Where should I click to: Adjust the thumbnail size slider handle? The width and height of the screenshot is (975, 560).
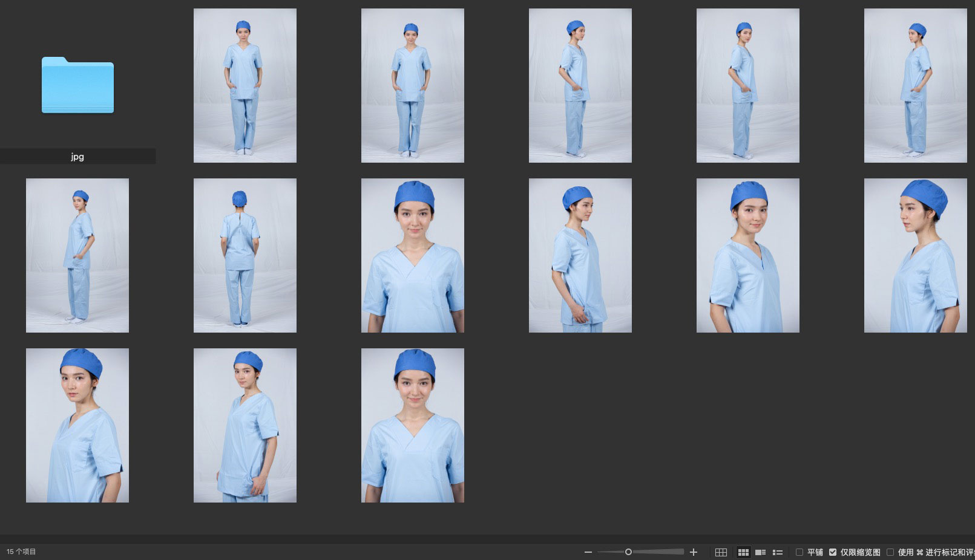coord(628,552)
